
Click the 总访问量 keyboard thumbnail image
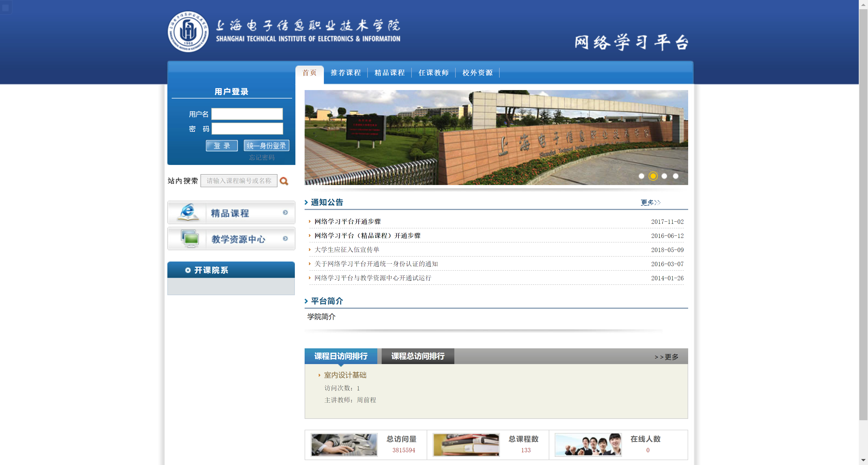344,444
